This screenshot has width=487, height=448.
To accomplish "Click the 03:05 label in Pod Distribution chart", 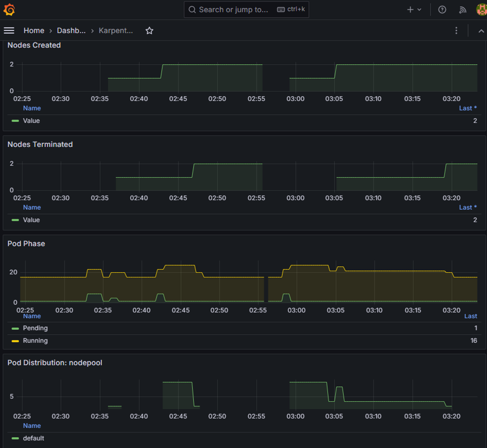I will tap(334, 416).
